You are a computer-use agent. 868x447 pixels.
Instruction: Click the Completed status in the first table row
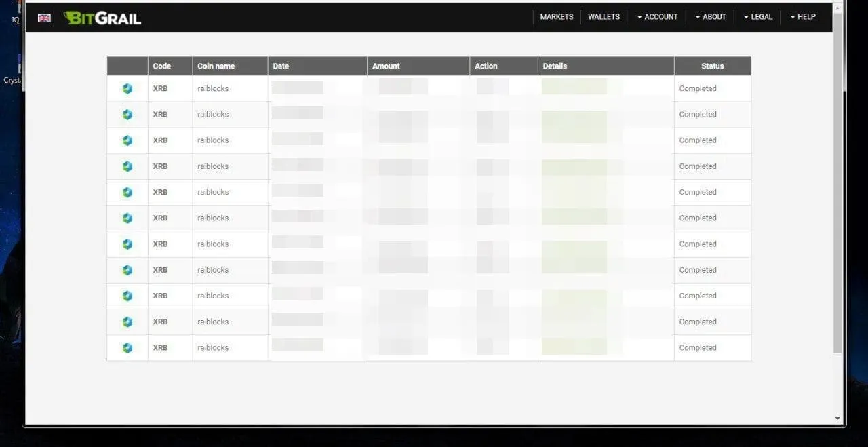tap(698, 88)
